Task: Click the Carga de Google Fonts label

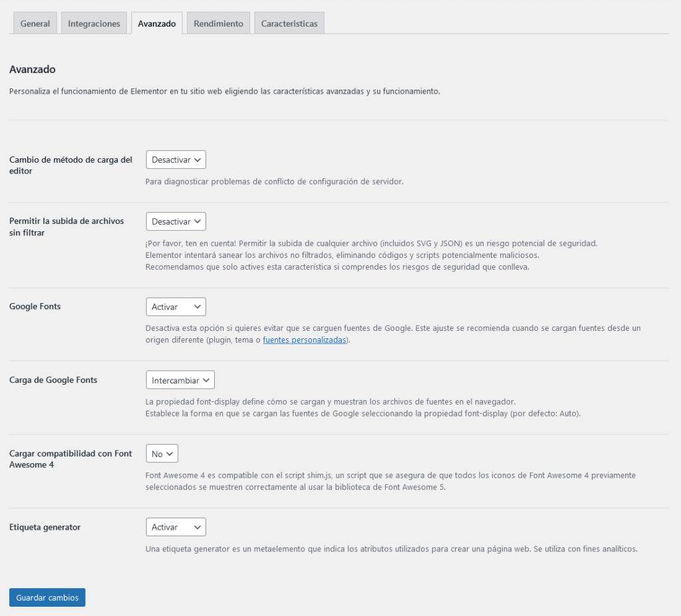Action: pyautogui.click(x=53, y=379)
